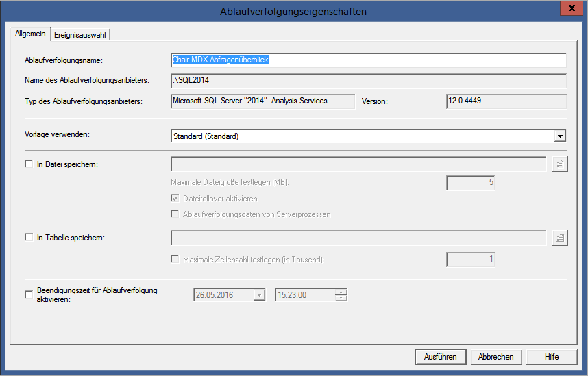Screen dimensions: 588x376
Task: Click the maximum file size field
Action: (x=471, y=183)
